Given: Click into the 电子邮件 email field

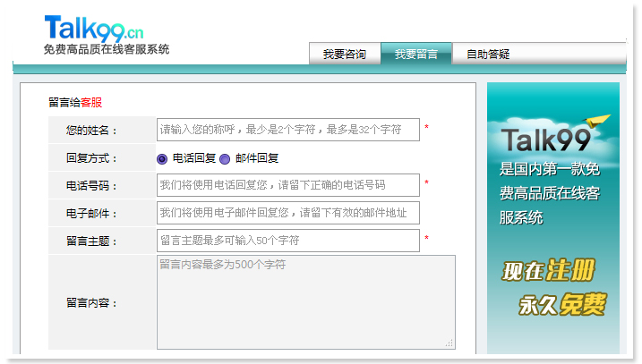Looking at the screenshot, I should click(x=288, y=213).
